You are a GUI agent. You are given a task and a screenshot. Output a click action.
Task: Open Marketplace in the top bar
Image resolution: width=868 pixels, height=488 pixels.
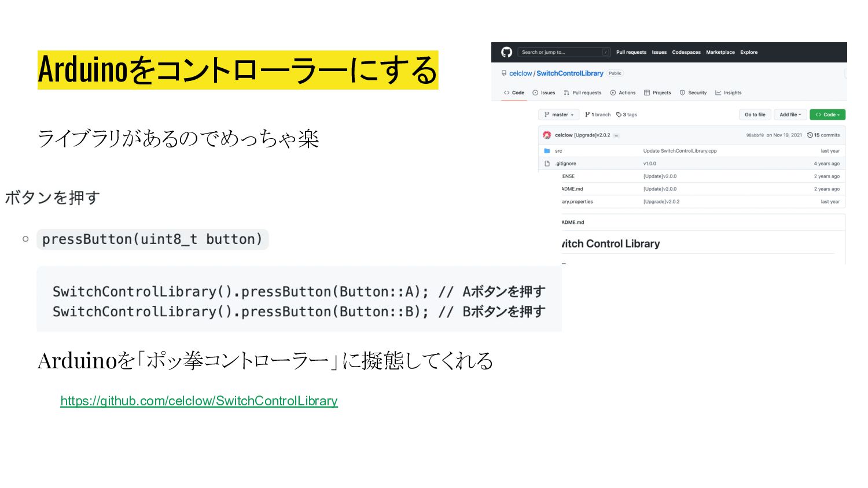[720, 52]
